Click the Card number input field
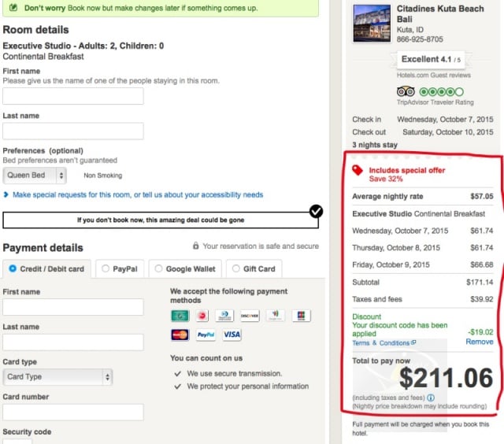 tap(73, 412)
